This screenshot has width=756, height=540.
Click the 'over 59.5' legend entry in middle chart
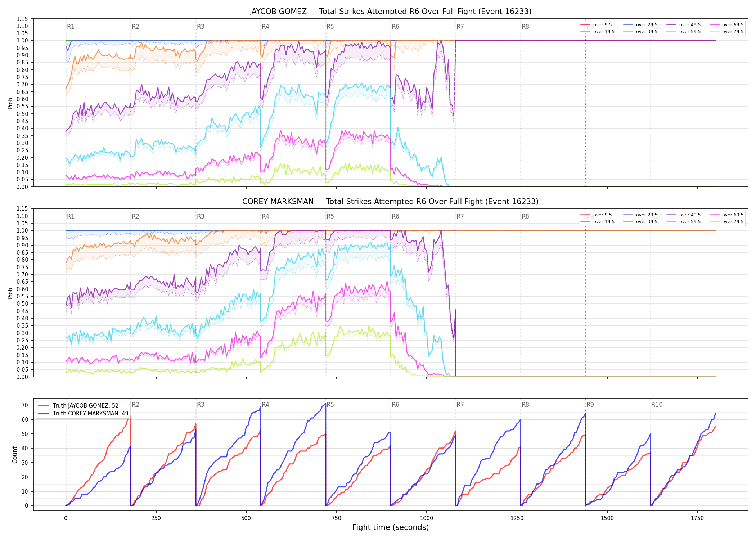tap(684, 222)
